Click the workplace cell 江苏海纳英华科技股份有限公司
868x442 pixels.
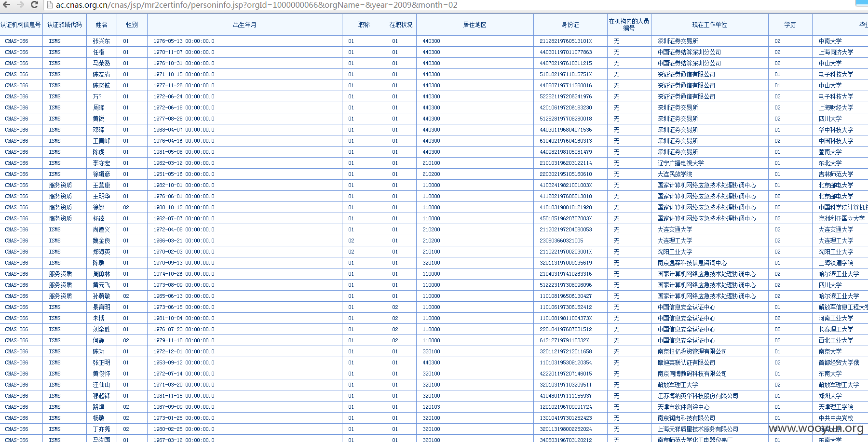click(698, 396)
